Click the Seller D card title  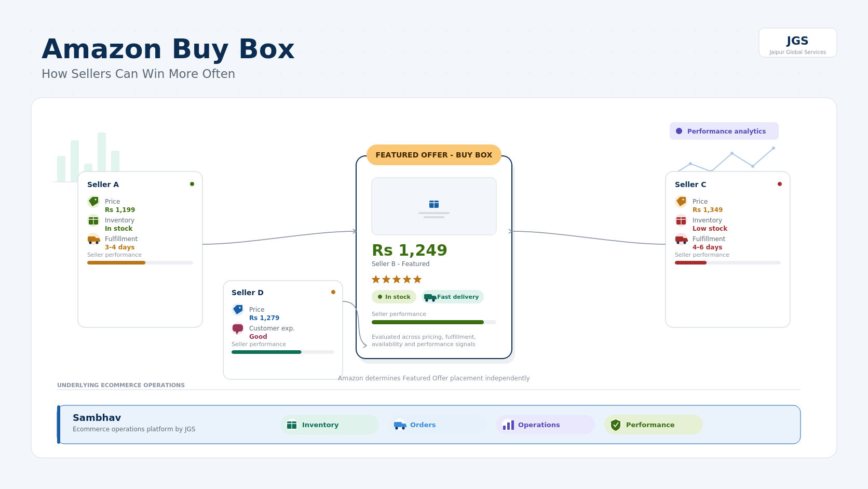click(x=248, y=293)
